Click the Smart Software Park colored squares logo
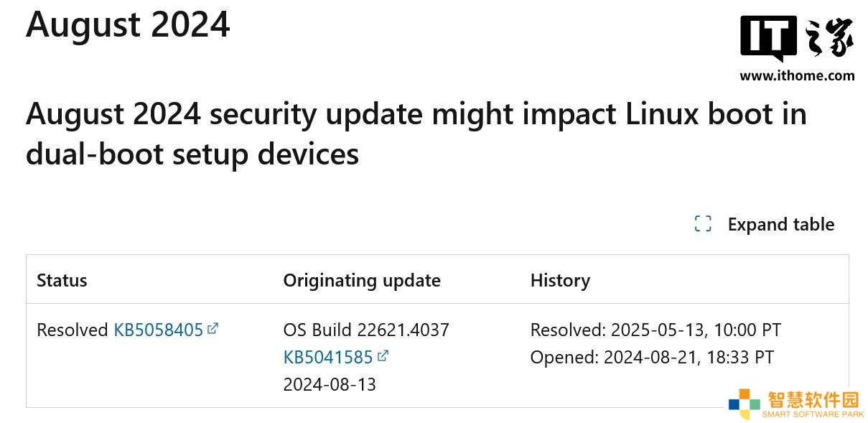 click(x=744, y=404)
